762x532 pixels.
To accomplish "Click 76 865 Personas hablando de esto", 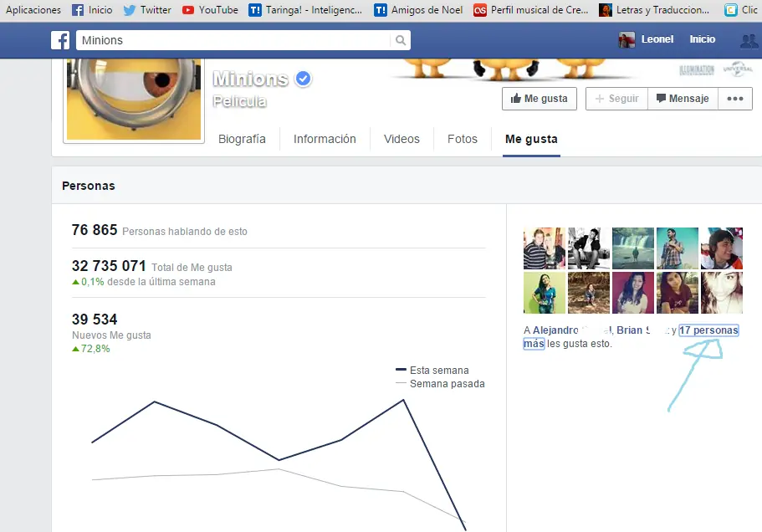I will 160,230.
